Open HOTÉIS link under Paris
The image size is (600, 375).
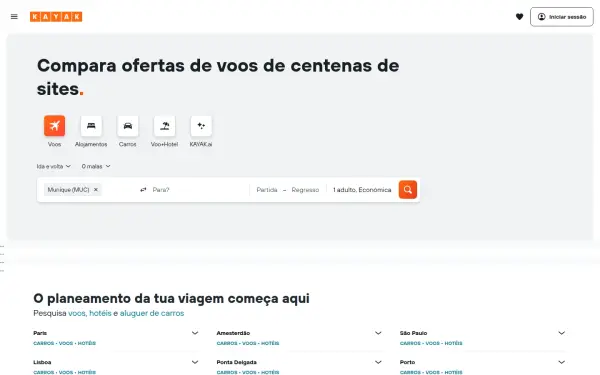pyautogui.click(x=86, y=344)
